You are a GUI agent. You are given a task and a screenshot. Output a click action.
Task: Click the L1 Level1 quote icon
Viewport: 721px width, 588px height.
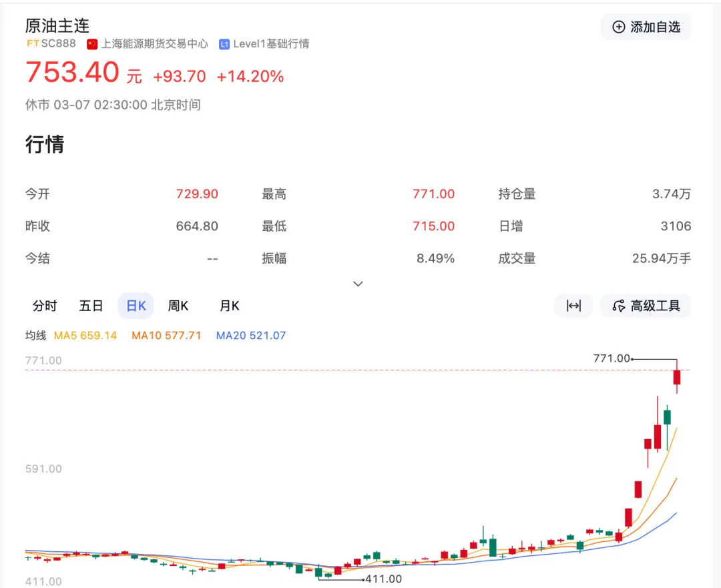tap(224, 44)
